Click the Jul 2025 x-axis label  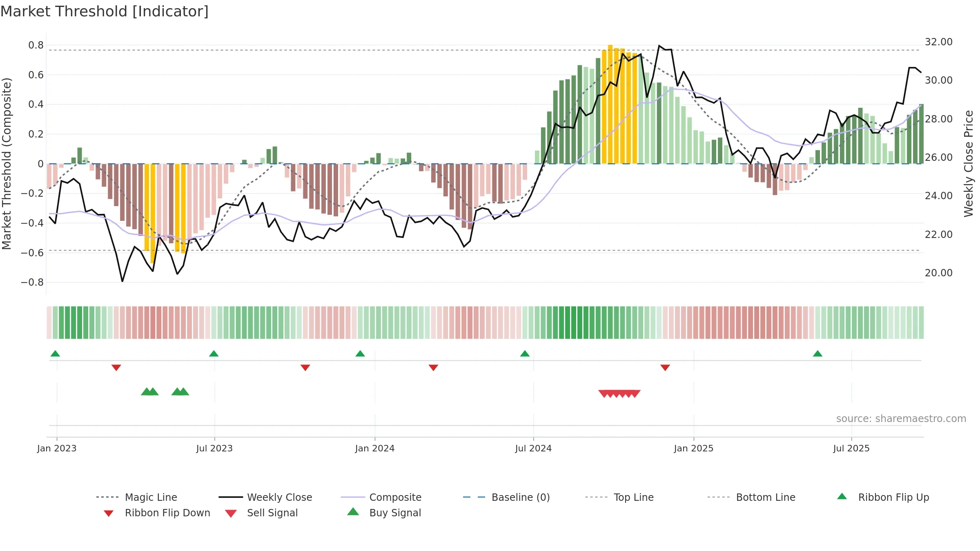pos(851,448)
